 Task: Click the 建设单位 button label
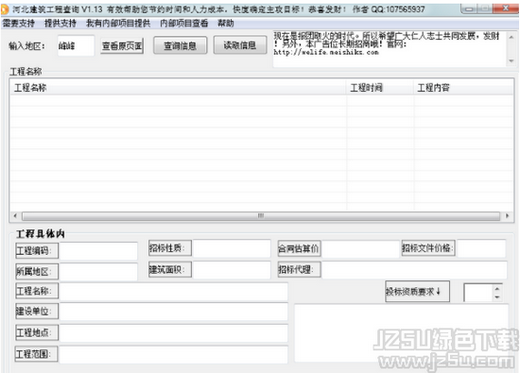37,311
